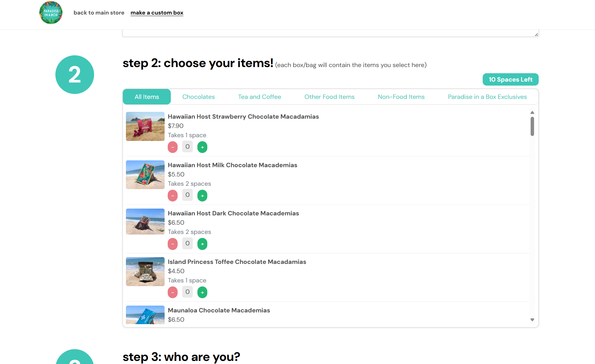This screenshot has width=595, height=364.
Task: Increase Milk Chocolate Macademias quantity
Action: [x=202, y=196]
